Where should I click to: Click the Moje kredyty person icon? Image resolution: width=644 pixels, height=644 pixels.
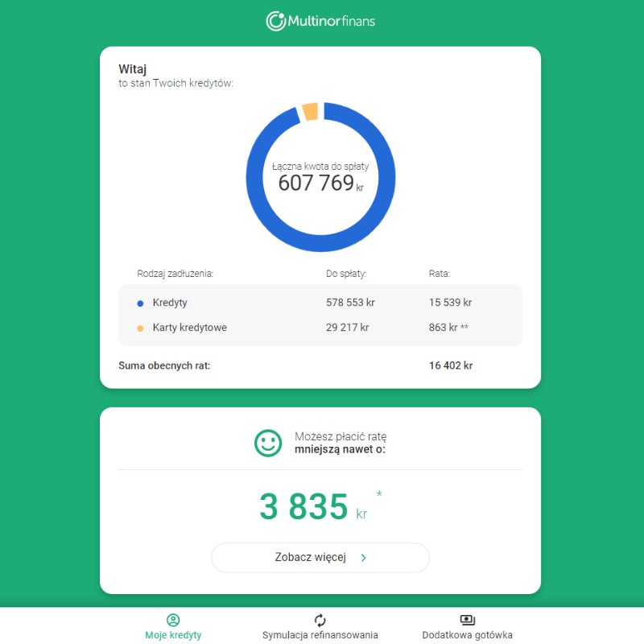coord(173,620)
